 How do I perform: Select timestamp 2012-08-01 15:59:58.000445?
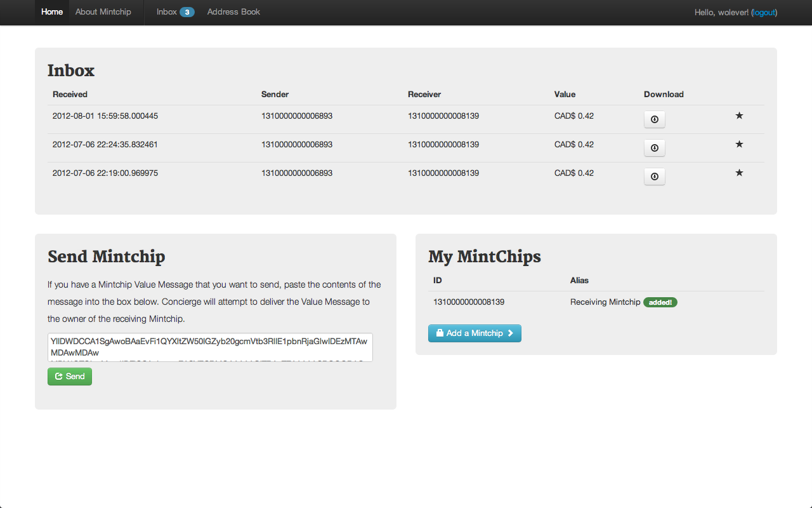tap(105, 116)
